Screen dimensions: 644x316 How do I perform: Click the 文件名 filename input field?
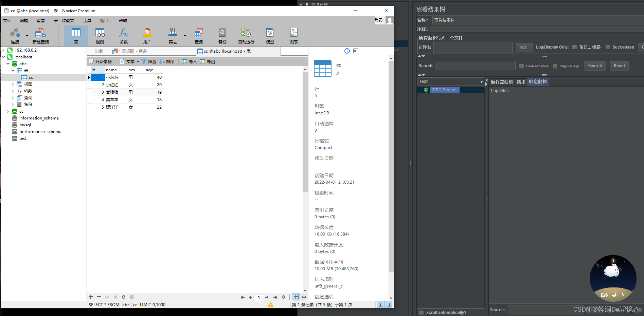(473, 48)
